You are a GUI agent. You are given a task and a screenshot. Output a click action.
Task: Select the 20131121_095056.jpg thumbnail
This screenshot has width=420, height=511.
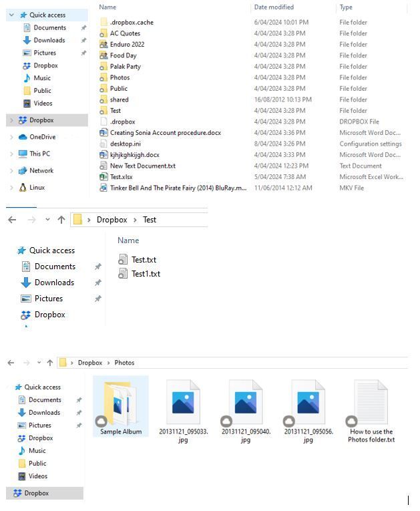(308, 411)
